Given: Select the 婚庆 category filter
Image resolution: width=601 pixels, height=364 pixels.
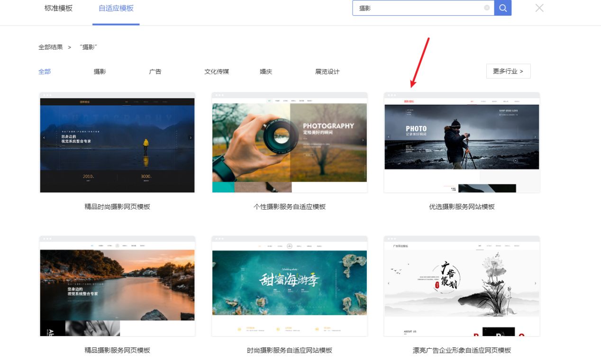Looking at the screenshot, I should [265, 72].
